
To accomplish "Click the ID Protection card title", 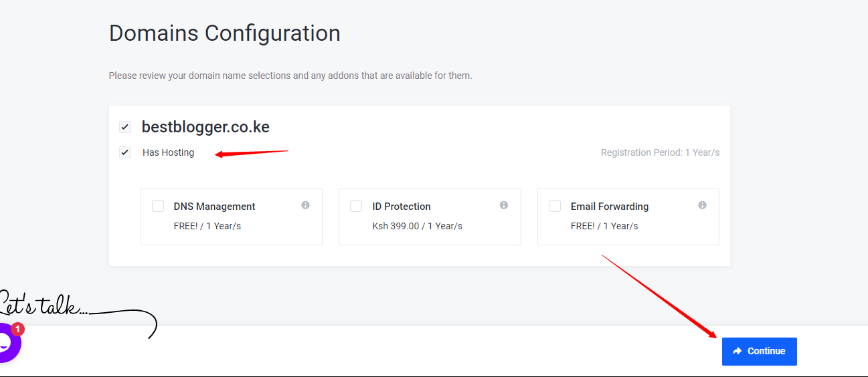I will point(402,207).
